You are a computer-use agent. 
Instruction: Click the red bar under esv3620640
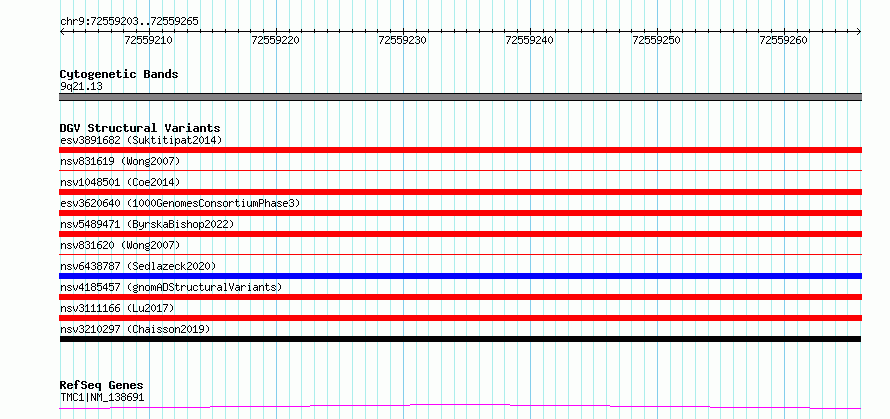click(460, 213)
